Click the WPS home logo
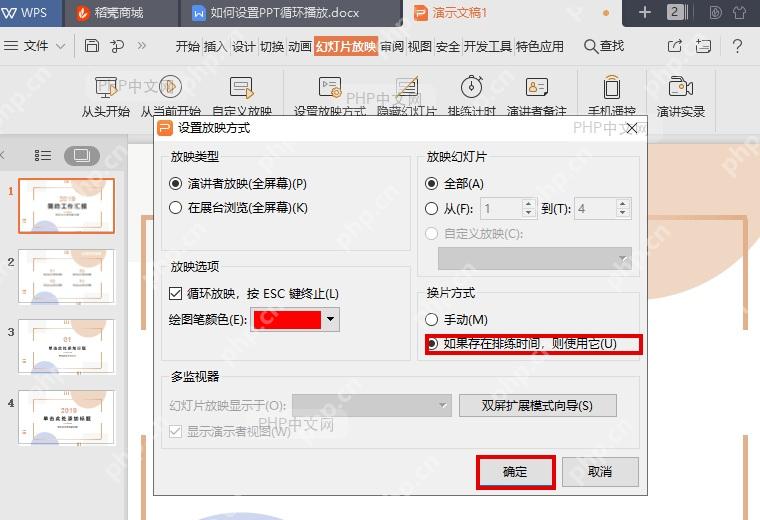 tap(24, 12)
